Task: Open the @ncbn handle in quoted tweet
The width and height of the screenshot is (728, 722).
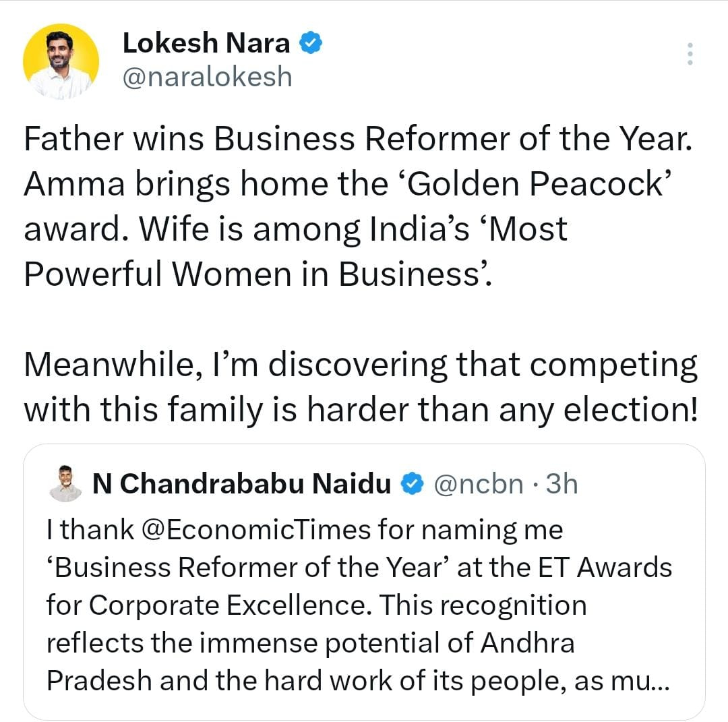Action: tap(479, 484)
